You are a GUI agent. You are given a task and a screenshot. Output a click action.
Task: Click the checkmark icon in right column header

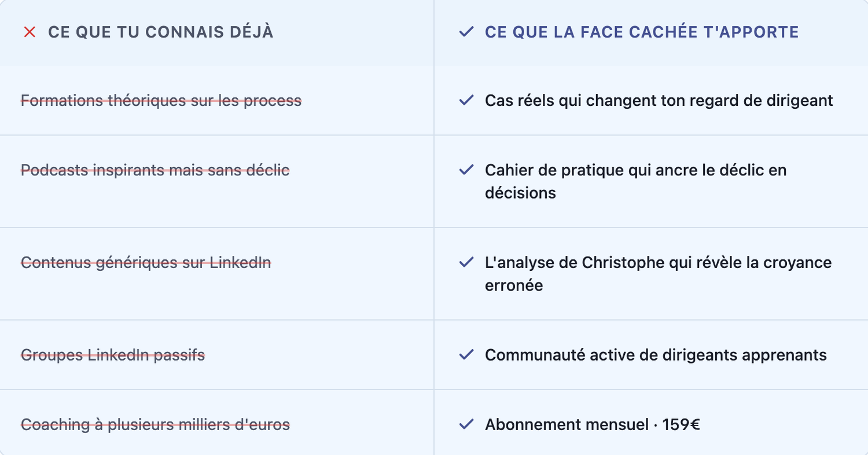point(466,32)
